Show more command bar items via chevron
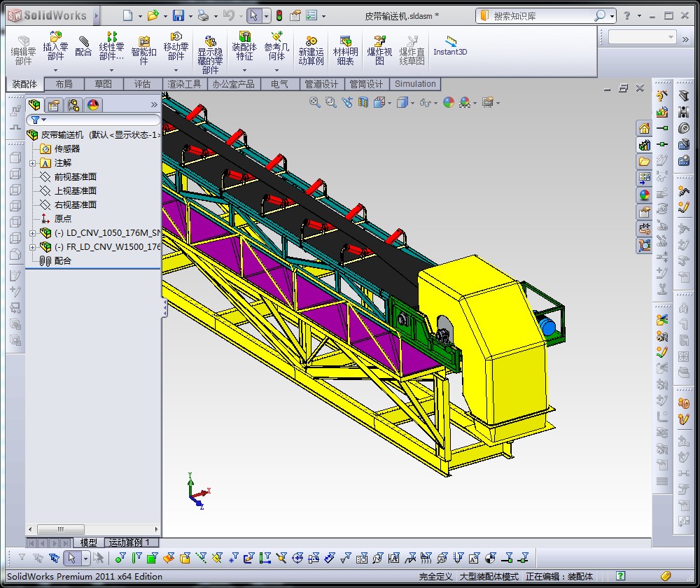The height and width of the screenshot is (588, 700). point(686,39)
